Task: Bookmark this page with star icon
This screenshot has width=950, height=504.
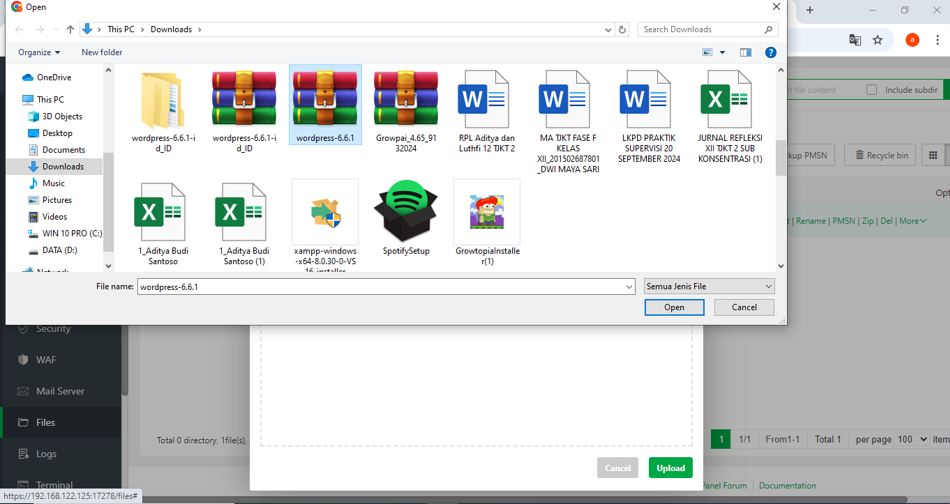Action: [x=877, y=40]
